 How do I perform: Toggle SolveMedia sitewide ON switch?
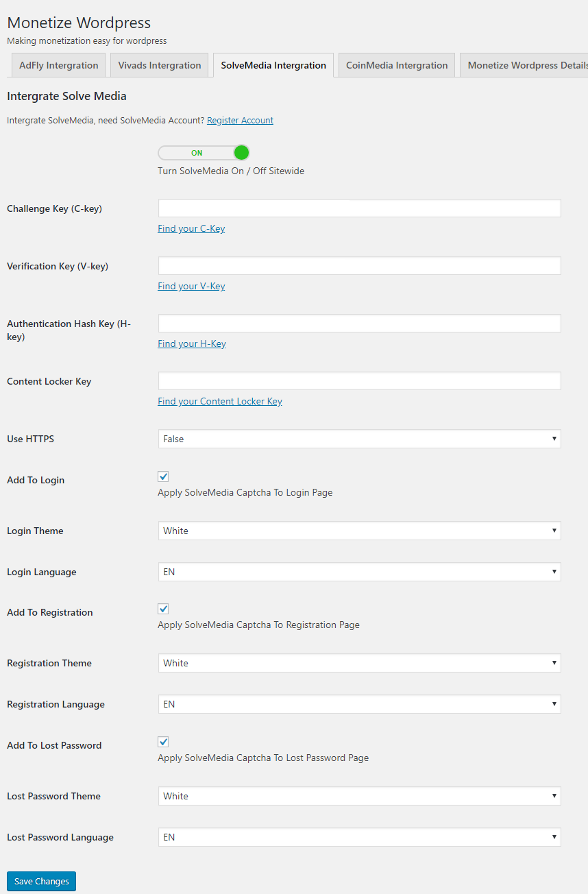(x=204, y=153)
